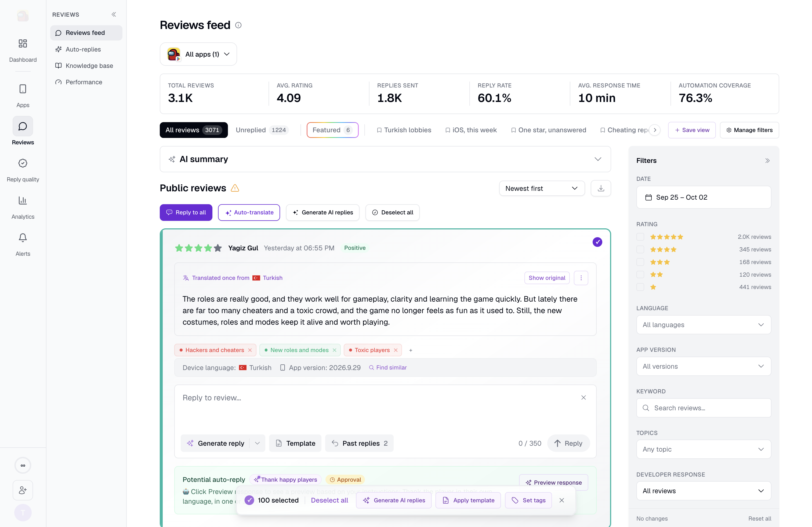Click the Template button
The image size is (812, 527).
coord(295,443)
